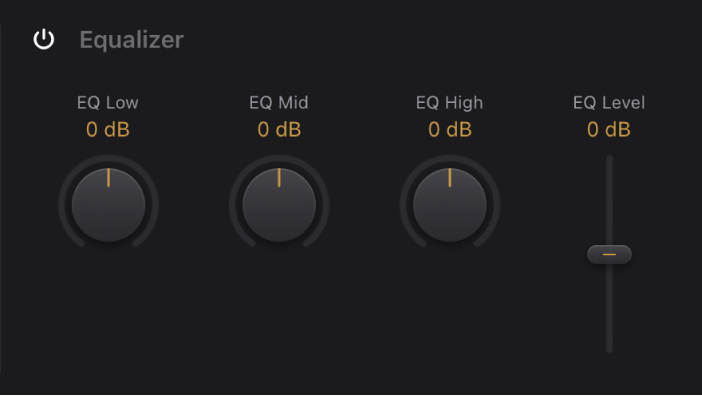Click the EQ Level label
Image resolution: width=702 pixels, height=396 pixels.
tap(609, 103)
